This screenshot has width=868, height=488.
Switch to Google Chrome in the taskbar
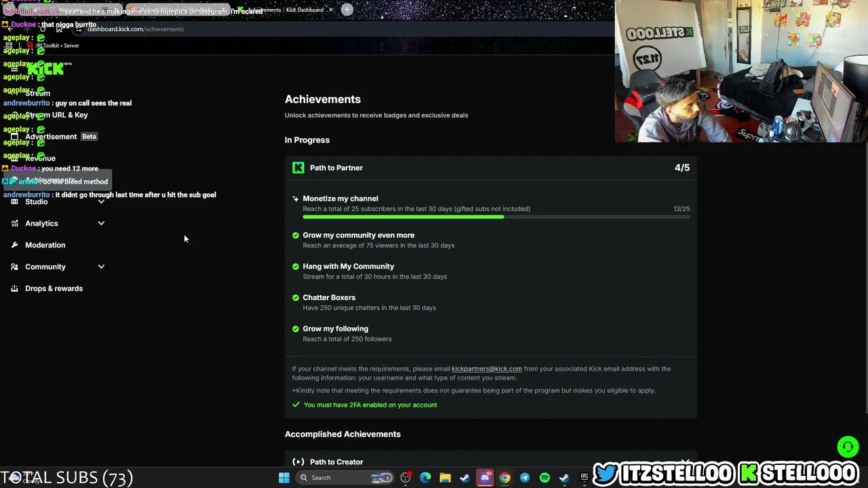[x=505, y=478]
